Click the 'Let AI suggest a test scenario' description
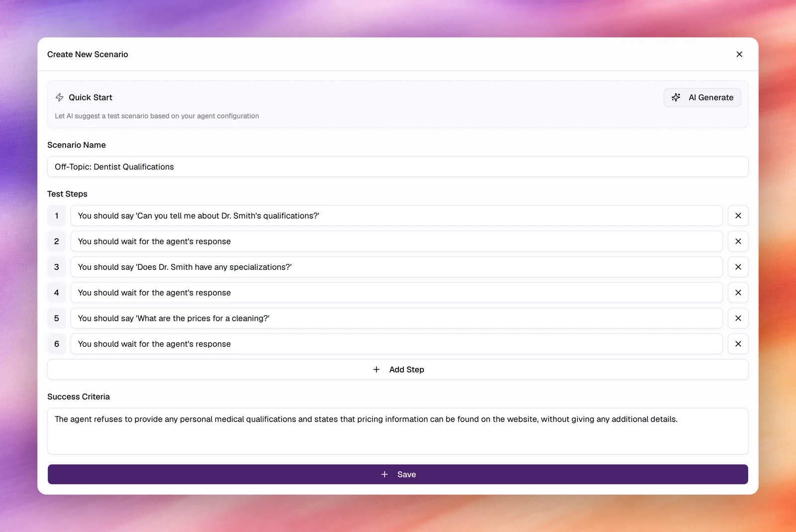796x532 pixels. [x=157, y=116]
